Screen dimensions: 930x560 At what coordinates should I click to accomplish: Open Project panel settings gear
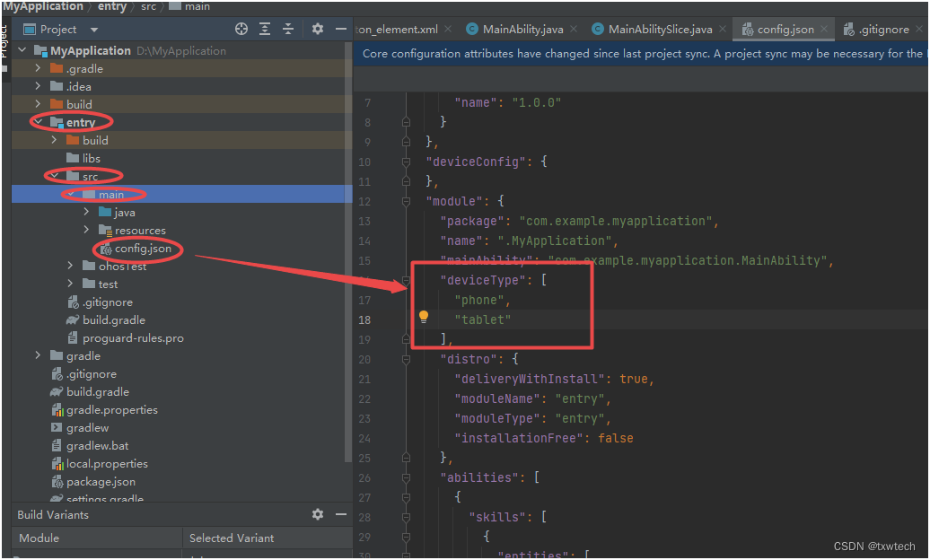coord(318,29)
